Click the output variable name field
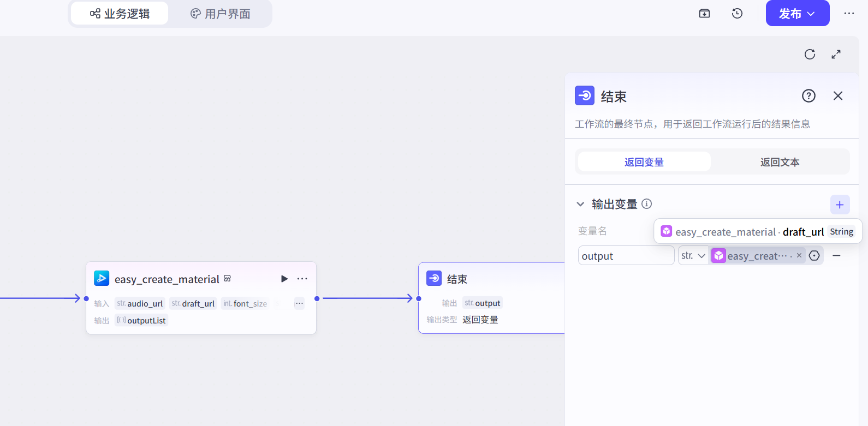868x426 pixels. (626, 256)
